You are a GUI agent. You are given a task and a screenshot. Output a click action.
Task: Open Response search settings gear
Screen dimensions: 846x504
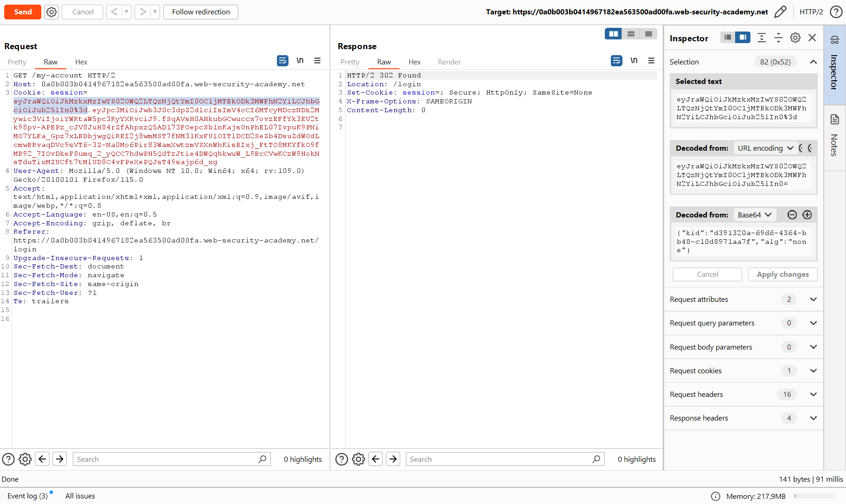[x=359, y=459]
